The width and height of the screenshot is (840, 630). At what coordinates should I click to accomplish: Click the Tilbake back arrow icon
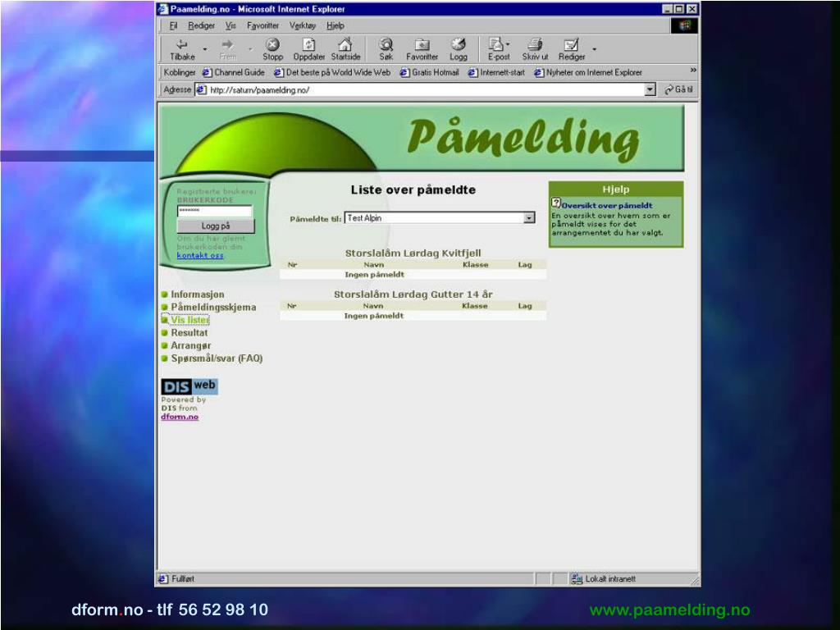(x=182, y=44)
